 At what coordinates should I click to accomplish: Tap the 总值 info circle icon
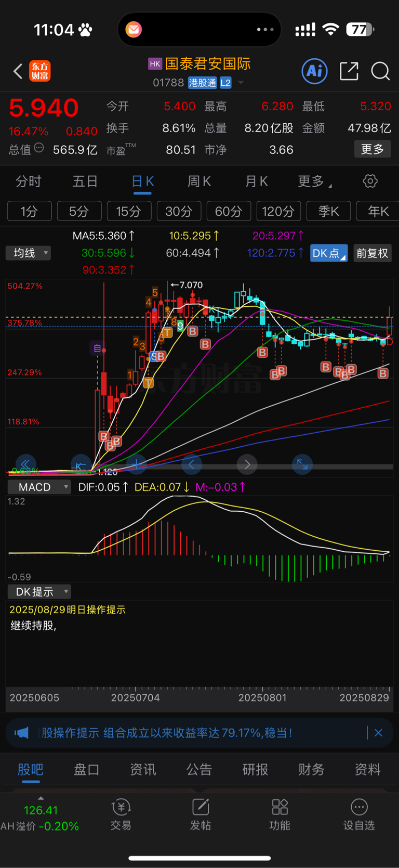(39, 148)
